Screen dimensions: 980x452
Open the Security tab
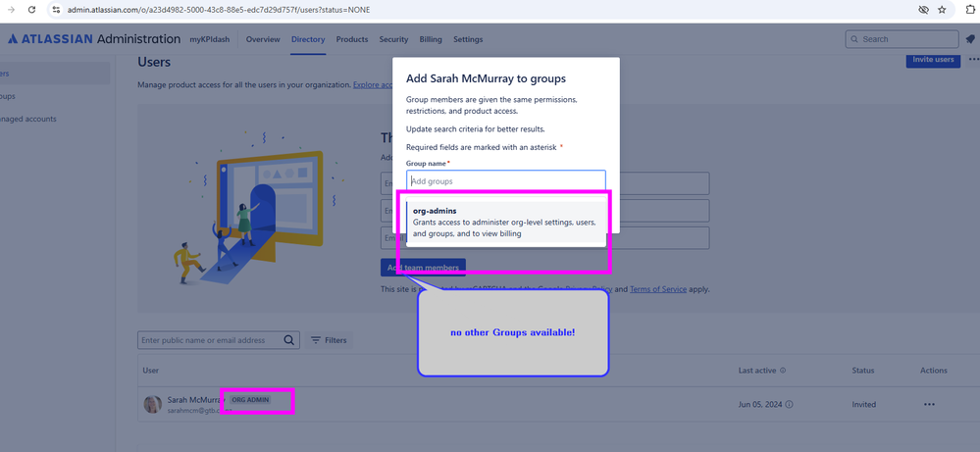pyautogui.click(x=393, y=39)
